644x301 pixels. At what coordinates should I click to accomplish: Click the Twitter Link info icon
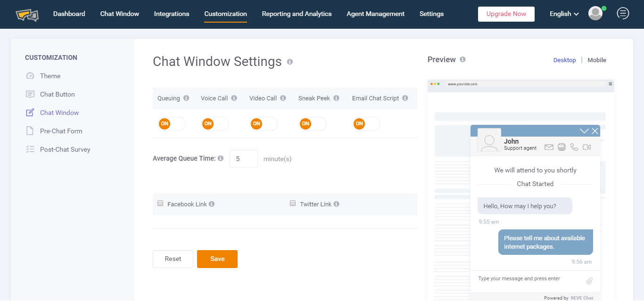coord(336,204)
